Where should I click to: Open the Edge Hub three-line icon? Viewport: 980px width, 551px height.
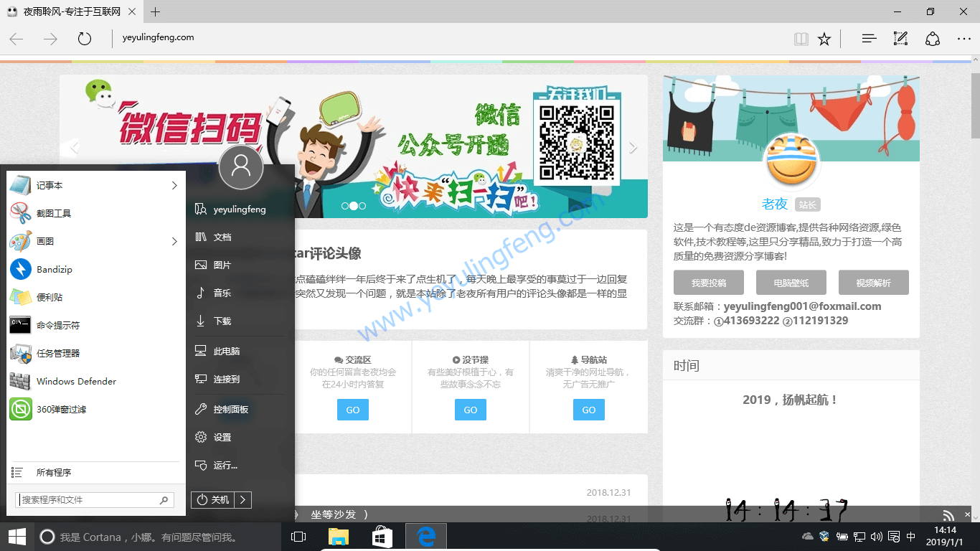869,39
